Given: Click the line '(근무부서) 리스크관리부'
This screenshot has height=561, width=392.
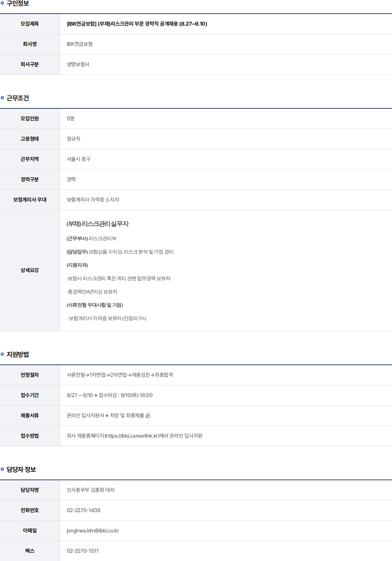Looking at the screenshot, I should coord(92,239).
